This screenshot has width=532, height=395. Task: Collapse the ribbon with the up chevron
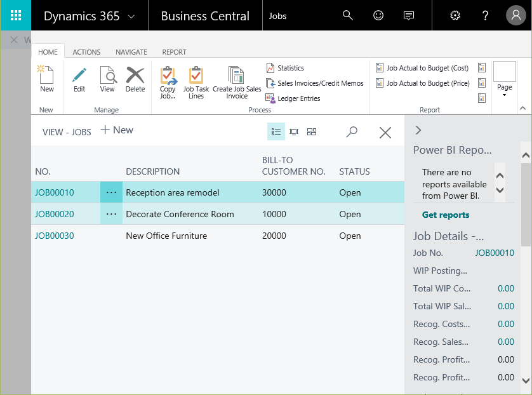tap(522, 108)
